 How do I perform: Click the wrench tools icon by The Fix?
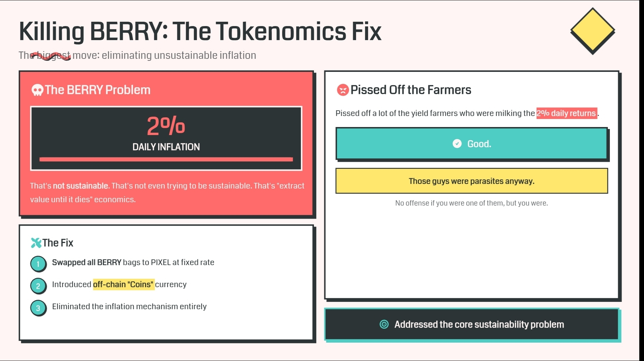tap(36, 243)
